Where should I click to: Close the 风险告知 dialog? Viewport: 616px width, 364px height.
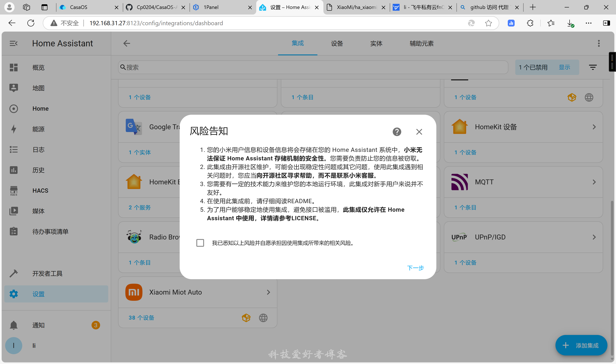pos(419,132)
